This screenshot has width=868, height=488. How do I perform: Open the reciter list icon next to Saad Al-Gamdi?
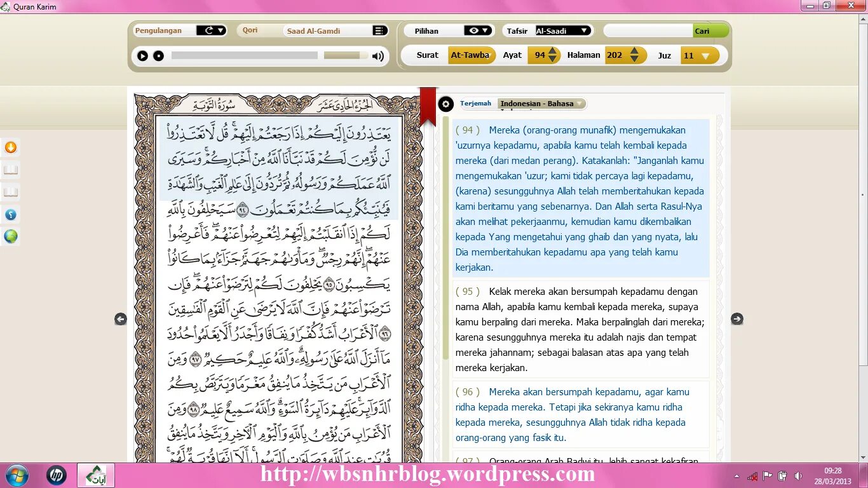[379, 30]
